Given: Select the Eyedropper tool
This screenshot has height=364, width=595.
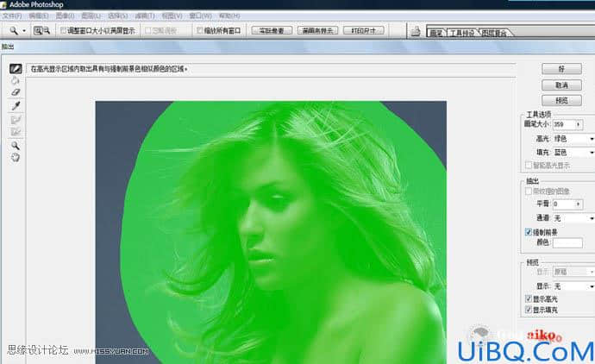Looking at the screenshot, I should point(16,106).
